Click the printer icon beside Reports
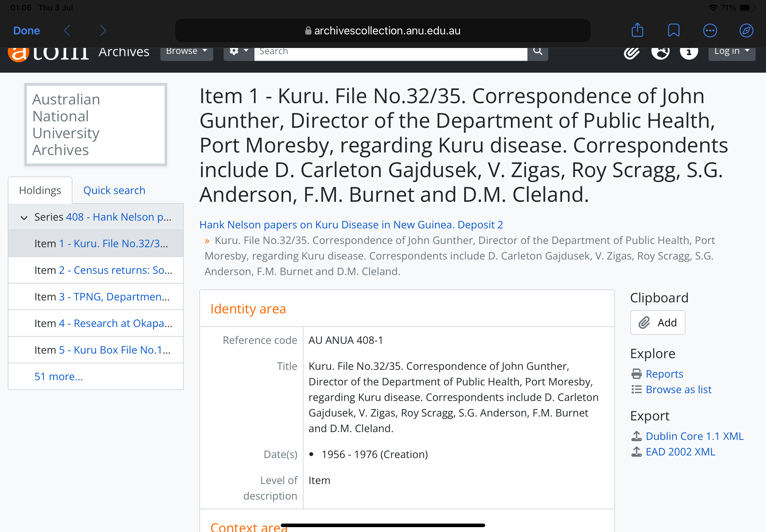Image resolution: width=766 pixels, height=532 pixels. tap(636, 374)
